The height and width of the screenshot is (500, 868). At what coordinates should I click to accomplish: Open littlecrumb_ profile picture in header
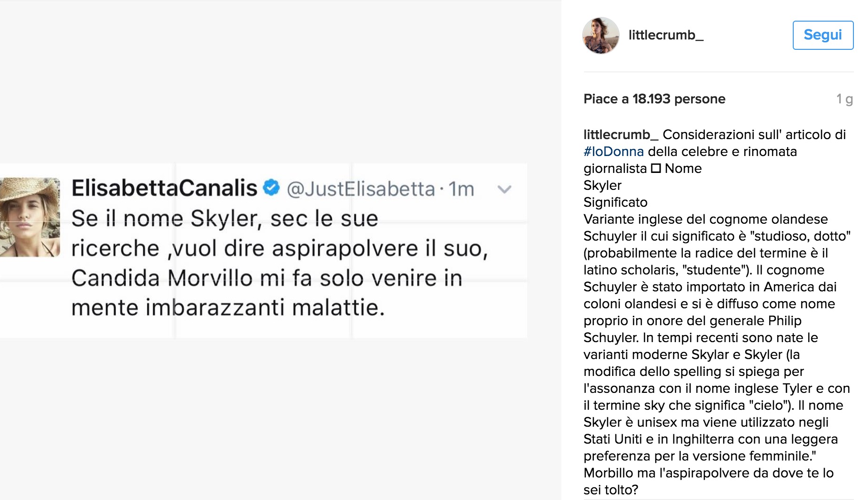tap(600, 36)
